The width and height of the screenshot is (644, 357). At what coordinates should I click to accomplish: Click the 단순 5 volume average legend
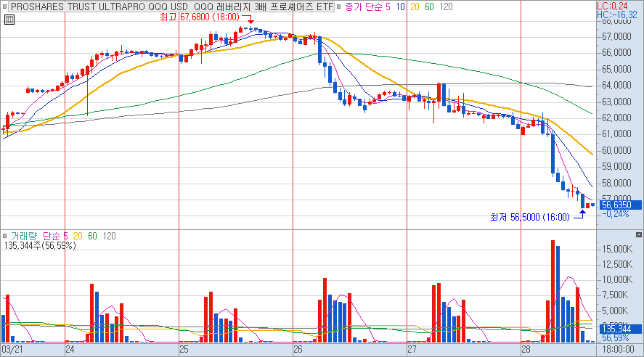[x=55, y=236]
